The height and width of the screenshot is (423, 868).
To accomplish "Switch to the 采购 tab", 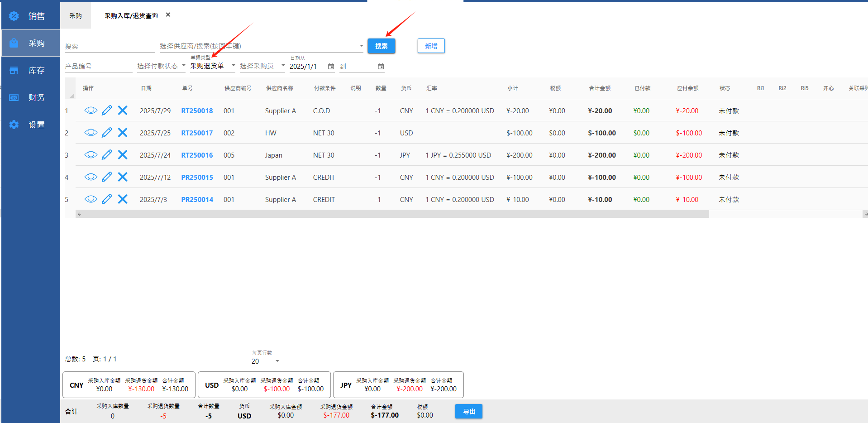I will pos(76,16).
